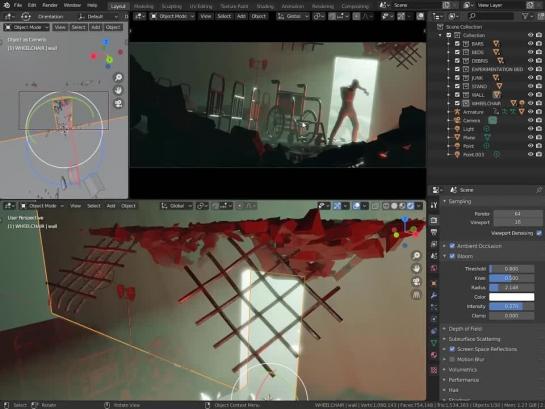Toggle visibility eye for Armature object
545x409 pixels.
point(530,112)
